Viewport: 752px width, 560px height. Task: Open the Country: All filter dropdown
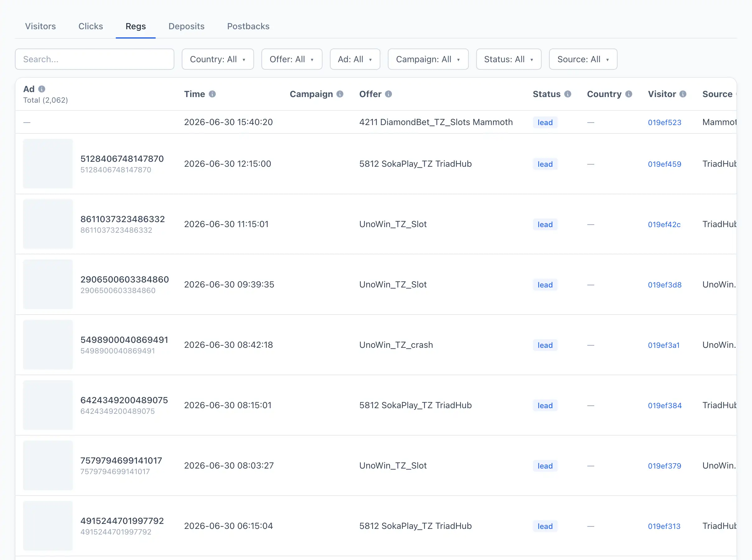point(218,59)
